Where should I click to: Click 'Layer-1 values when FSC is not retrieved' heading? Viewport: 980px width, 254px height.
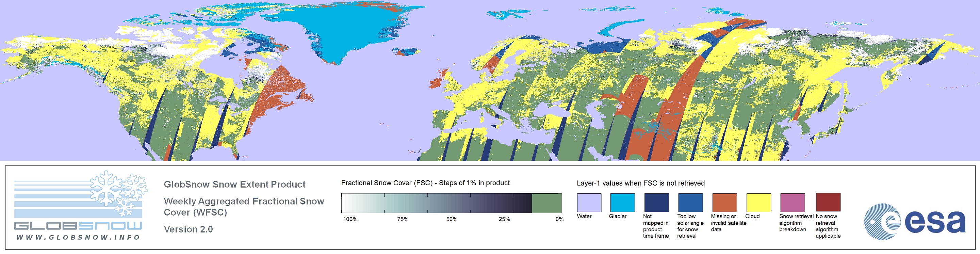coord(641,183)
